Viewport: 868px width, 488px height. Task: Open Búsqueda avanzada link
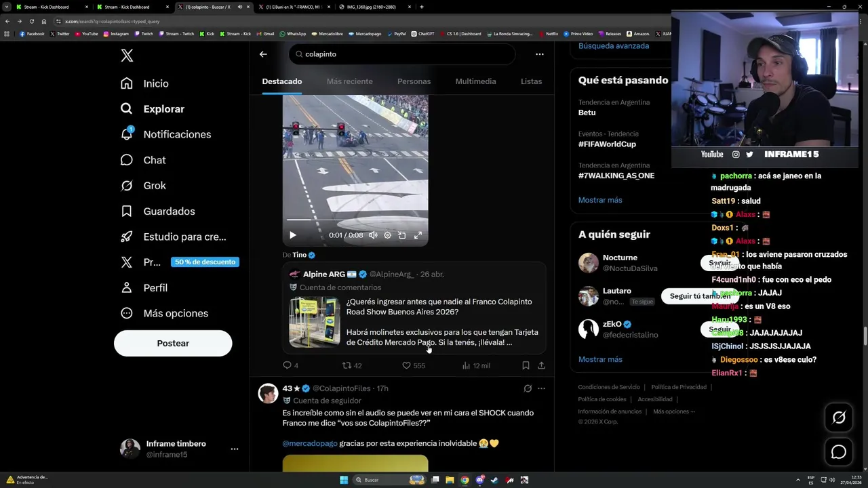click(614, 46)
